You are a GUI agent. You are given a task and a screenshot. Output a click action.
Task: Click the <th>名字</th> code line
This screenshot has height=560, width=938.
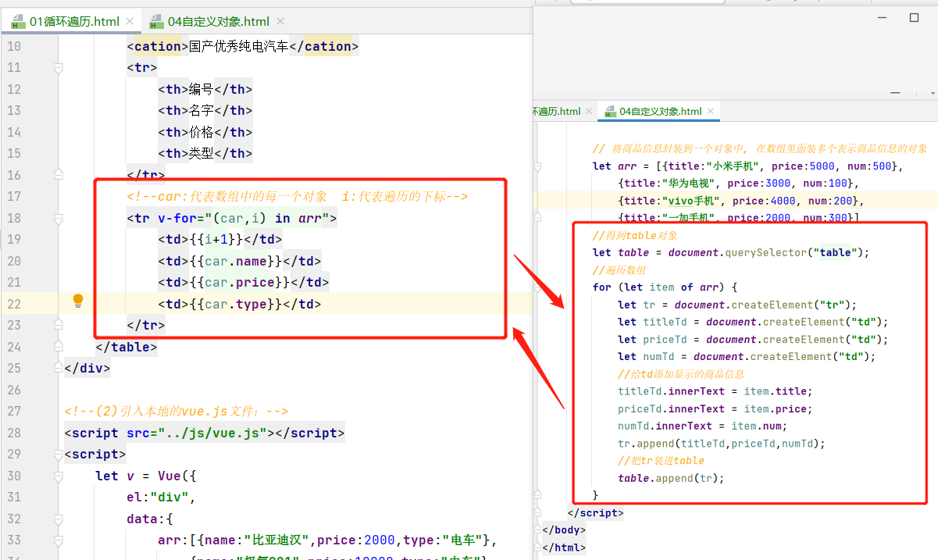tap(205, 111)
